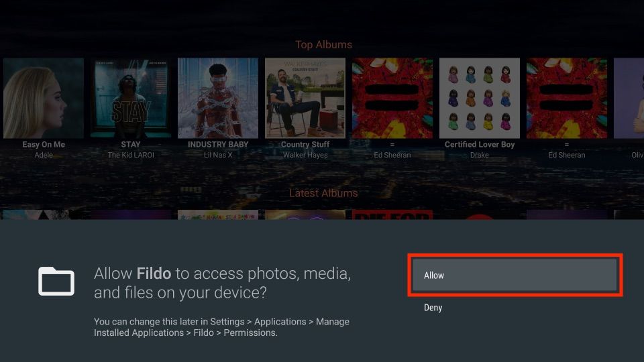This screenshot has width=644, height=362.
Task: Select the Top Albums heading
Action: [323, 45]
